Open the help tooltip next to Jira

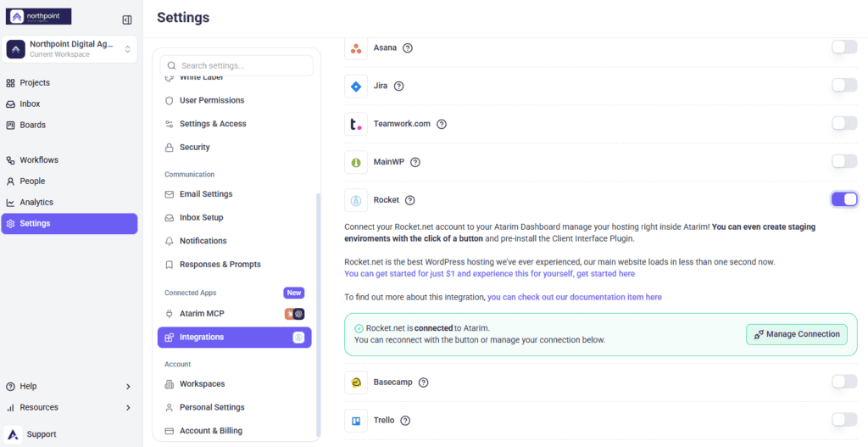[x=398, y=86]
